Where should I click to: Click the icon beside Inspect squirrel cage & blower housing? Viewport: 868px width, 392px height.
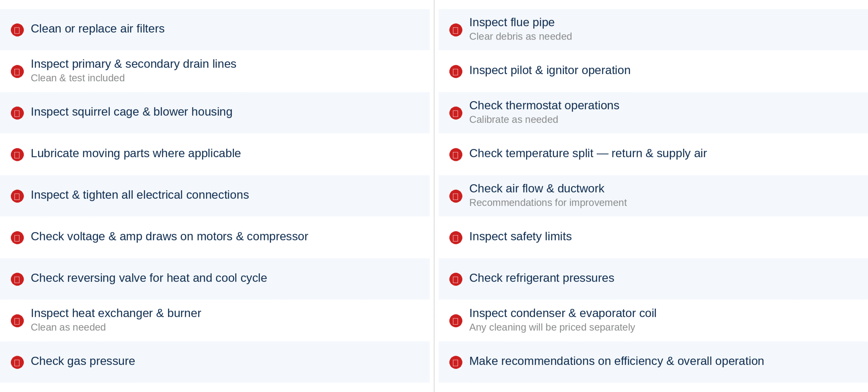17,113
